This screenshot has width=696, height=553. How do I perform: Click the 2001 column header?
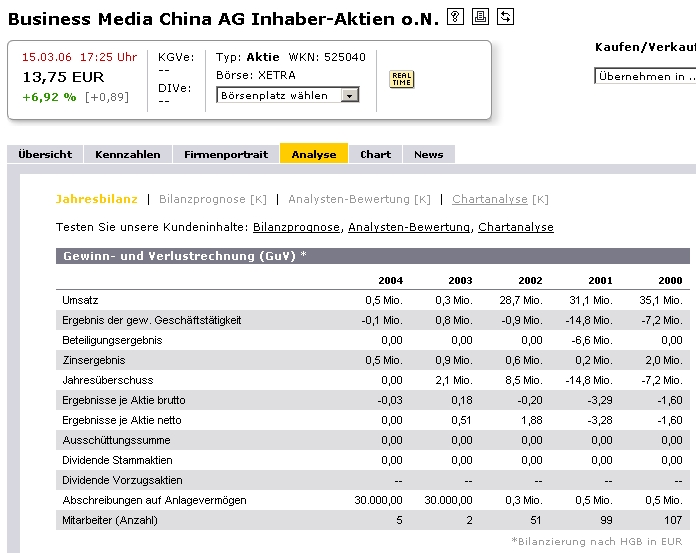pos(601,280)
